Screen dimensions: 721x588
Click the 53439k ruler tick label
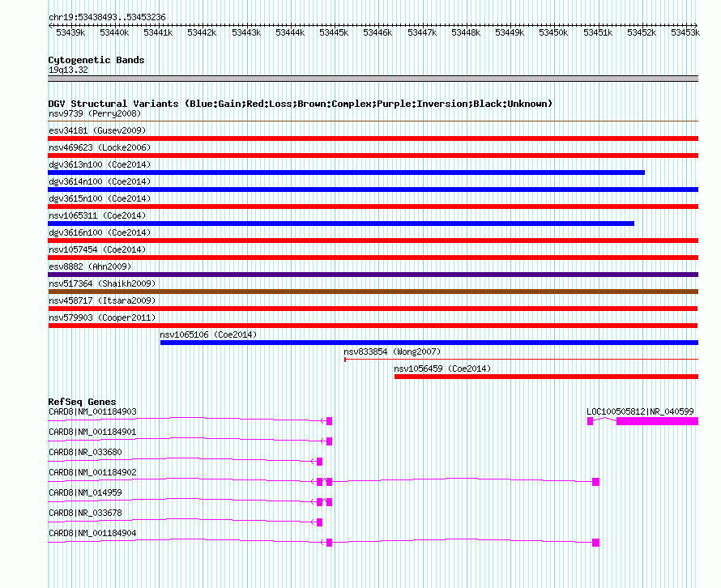[70, 32]
